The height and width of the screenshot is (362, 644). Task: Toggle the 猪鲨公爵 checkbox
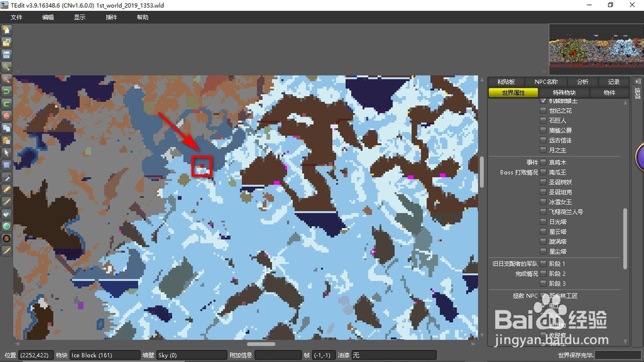[x=543, y=130]
